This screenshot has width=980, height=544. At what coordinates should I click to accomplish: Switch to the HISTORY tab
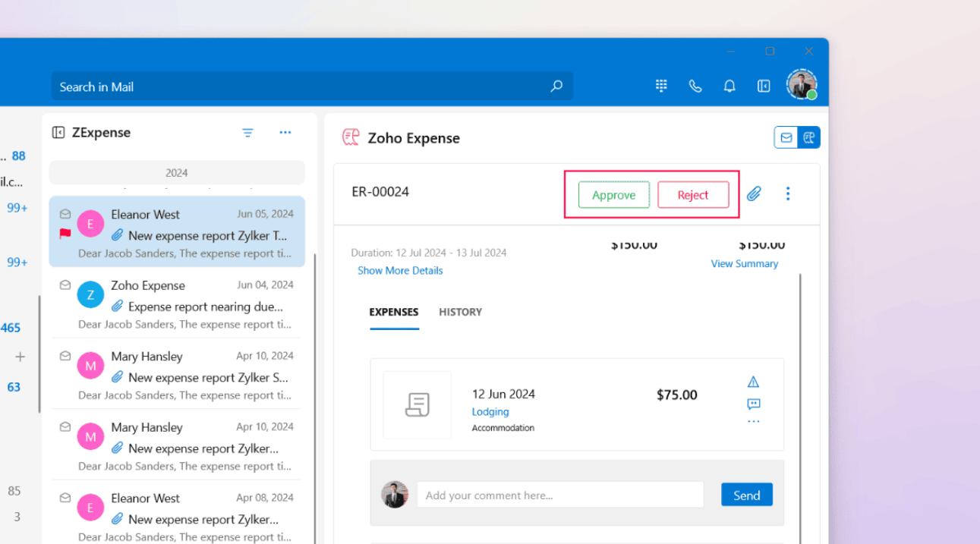click(x=460, y=312)
